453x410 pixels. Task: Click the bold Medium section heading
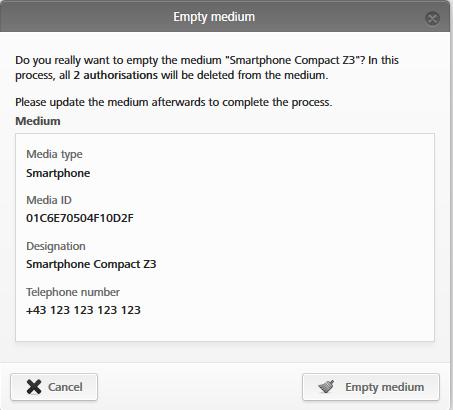tap(38, 121)
